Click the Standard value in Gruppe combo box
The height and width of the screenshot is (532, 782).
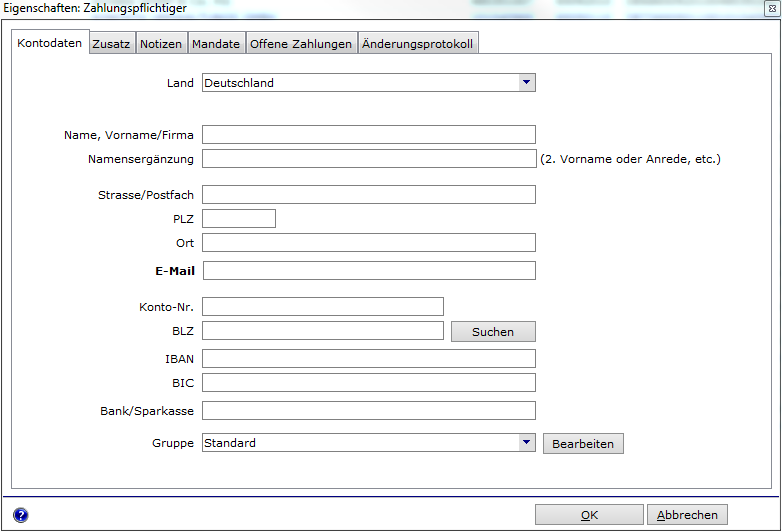(230, 443)
